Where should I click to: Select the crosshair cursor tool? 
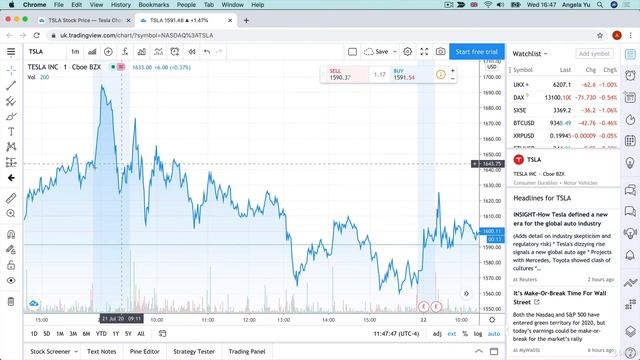coord(11,70)
